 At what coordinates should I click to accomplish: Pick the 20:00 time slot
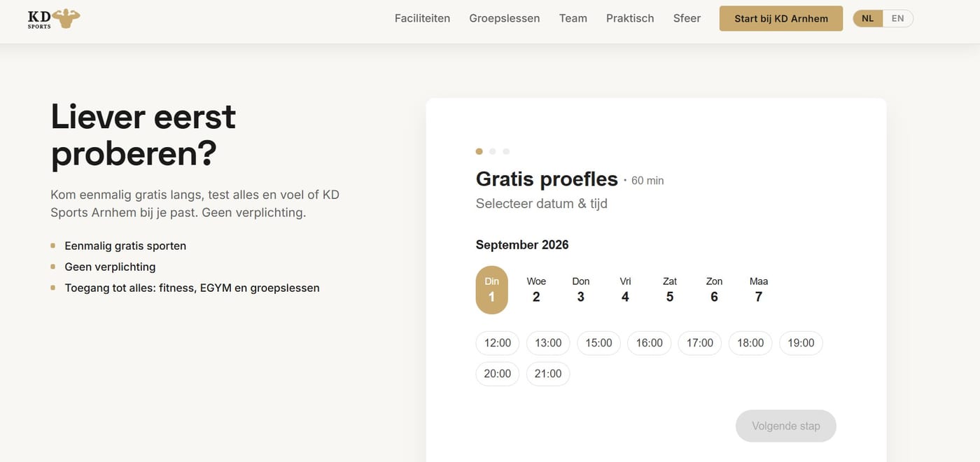[498, 374]
